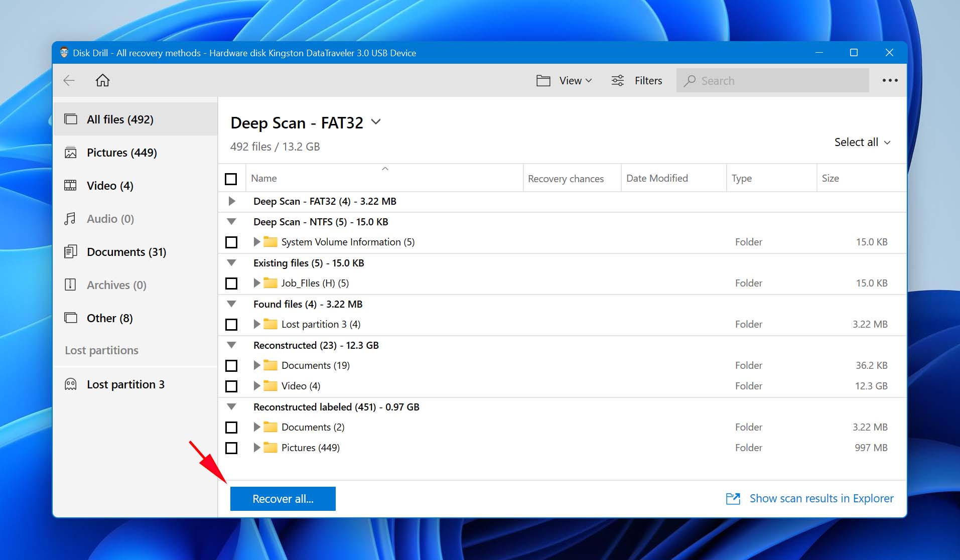The width and height of the screenshot is (960, 560).
Task: Collapse the Reconstructed (23) group
Action: point(231,345)
